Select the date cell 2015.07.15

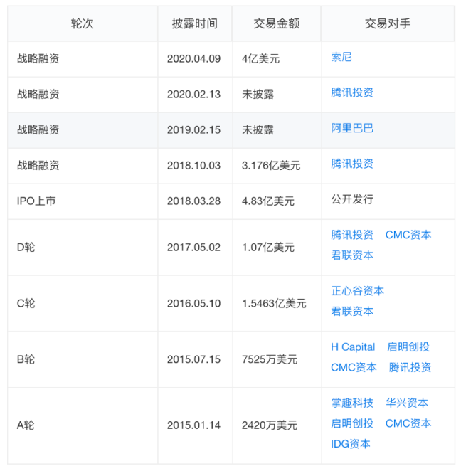point(193,359)
